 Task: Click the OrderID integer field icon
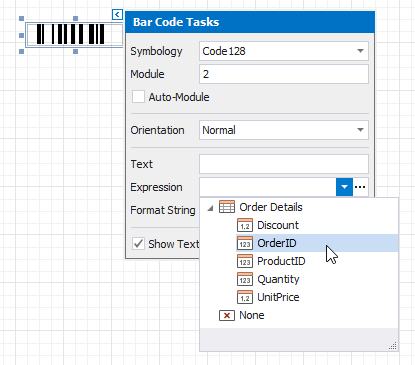pyautogui.click(x=245, y=243)
